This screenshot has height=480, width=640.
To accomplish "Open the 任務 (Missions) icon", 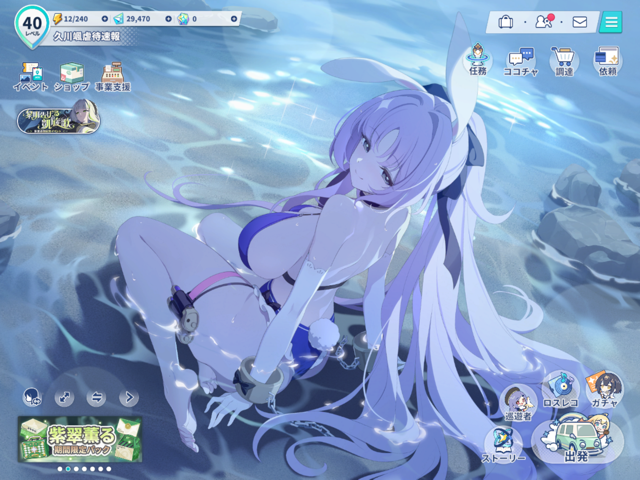I will coord(478,60).
